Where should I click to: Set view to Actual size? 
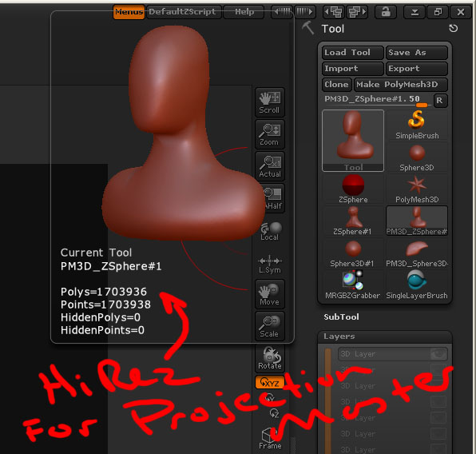click(x=270, y=166)
